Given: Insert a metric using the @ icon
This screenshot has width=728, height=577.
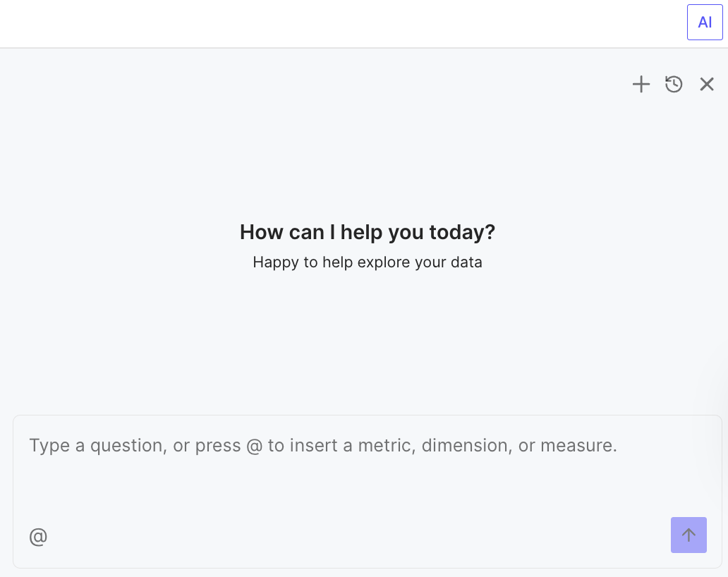Looking at the screenshot, I should (x=38, y=537).
